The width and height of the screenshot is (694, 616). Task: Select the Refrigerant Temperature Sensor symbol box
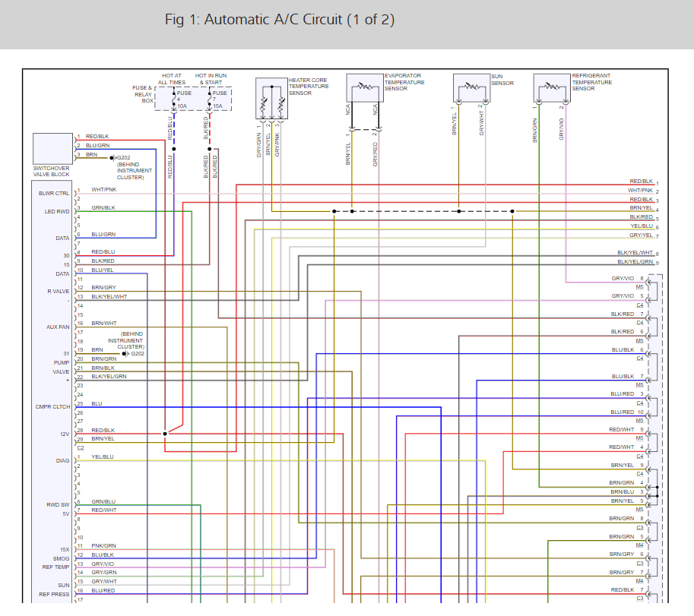[552, 87]
